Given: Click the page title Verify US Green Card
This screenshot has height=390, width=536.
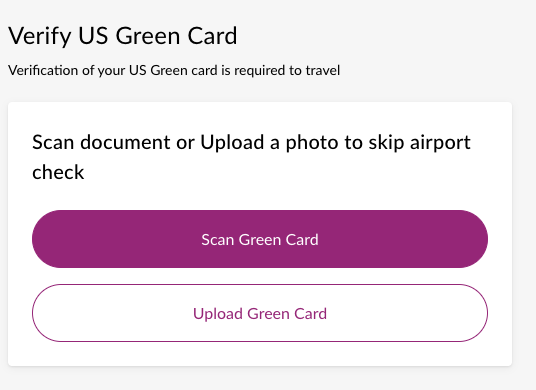Looking at the screenshot, I should pos(122,36).
